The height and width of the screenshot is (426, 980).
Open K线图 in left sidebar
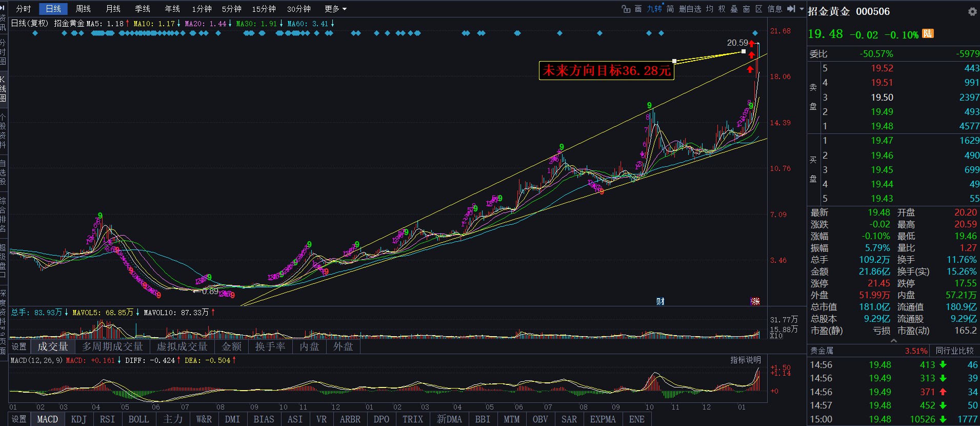[x=3, y=88]
